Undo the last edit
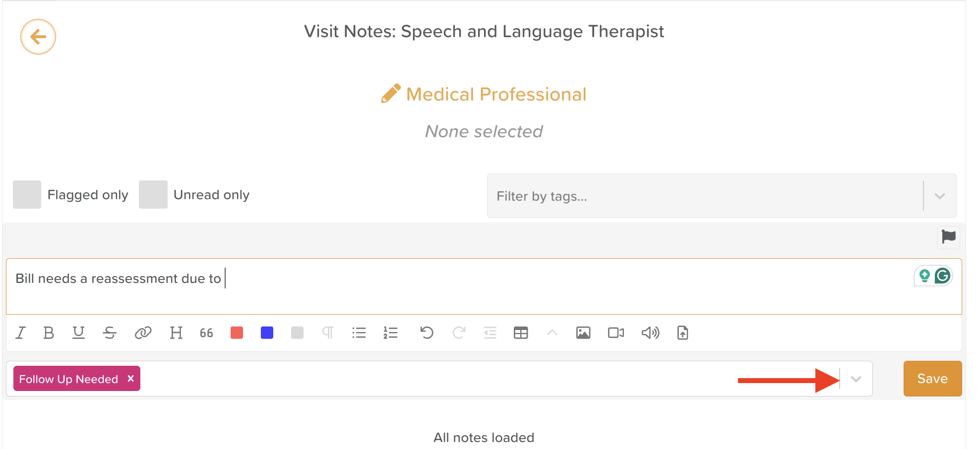The width and height of the screenshot is (980, 449). 427,333
